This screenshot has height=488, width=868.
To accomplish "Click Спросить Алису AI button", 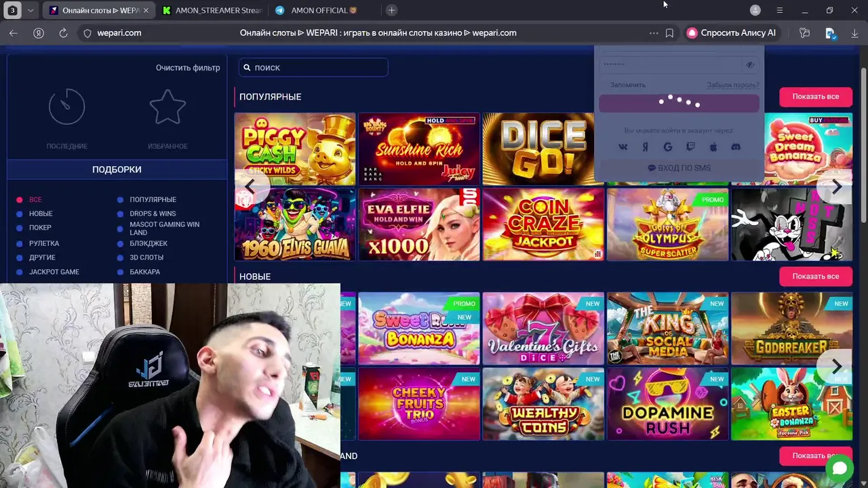I will [x=731, y=33].
